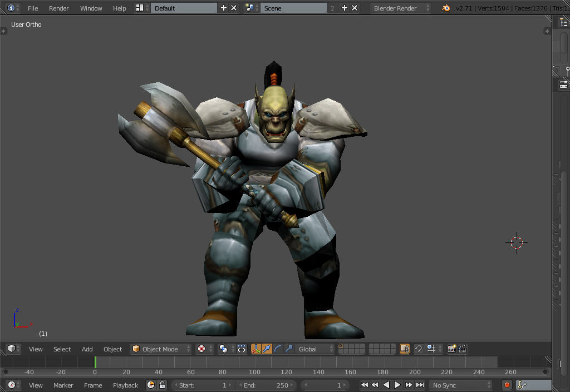
Task: Open the Render menu
Action: (59, 8)
